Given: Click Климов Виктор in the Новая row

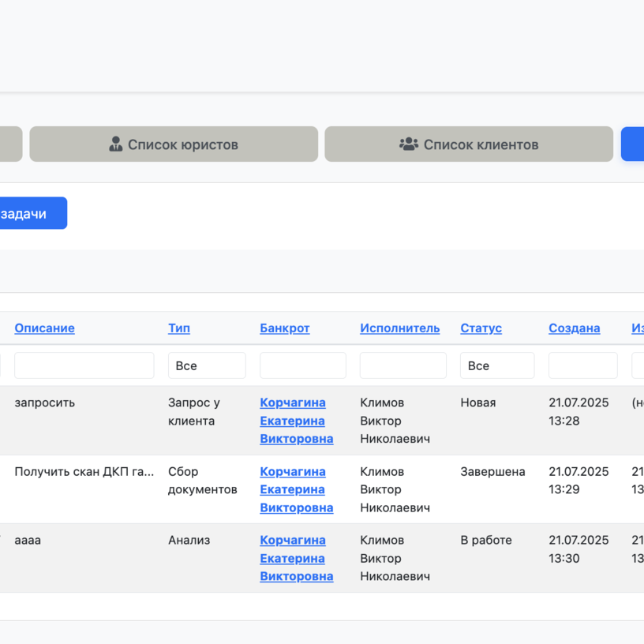Looking at the screenshot, I should (395, 421).
